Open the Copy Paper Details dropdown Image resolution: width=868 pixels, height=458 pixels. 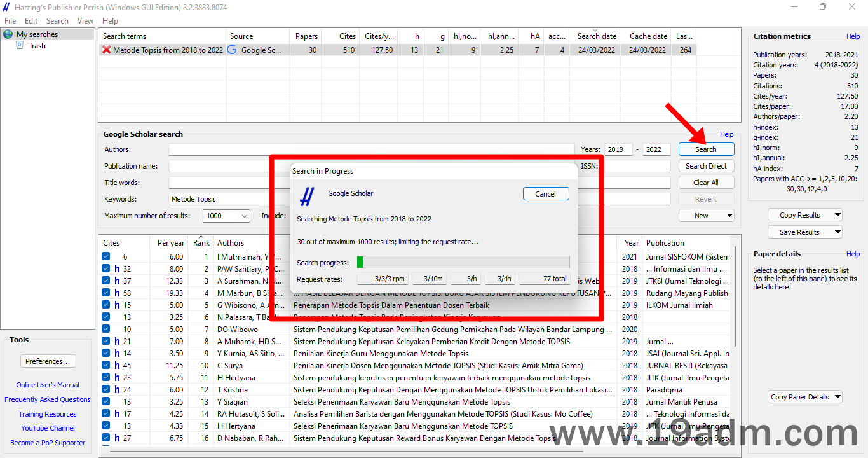click(805, 397)
